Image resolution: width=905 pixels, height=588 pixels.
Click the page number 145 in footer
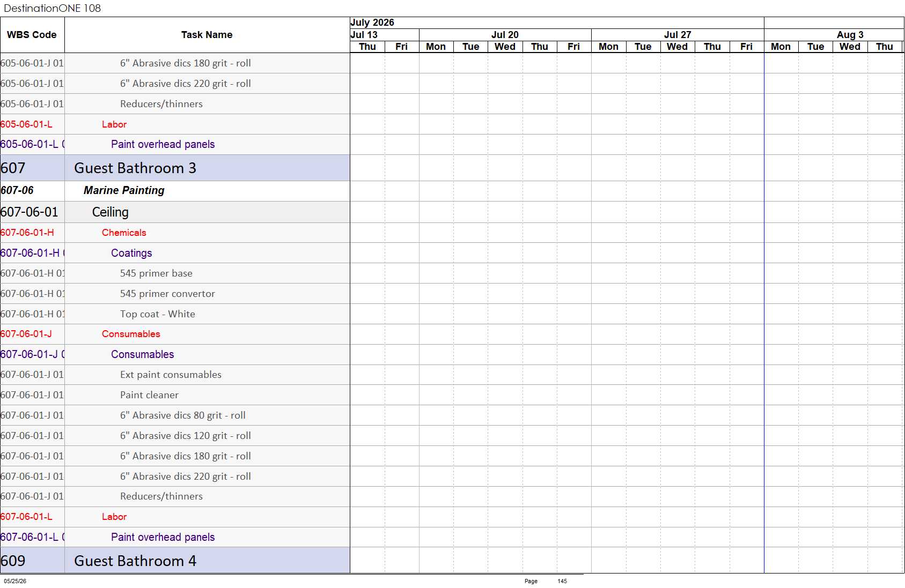point(562,581)
